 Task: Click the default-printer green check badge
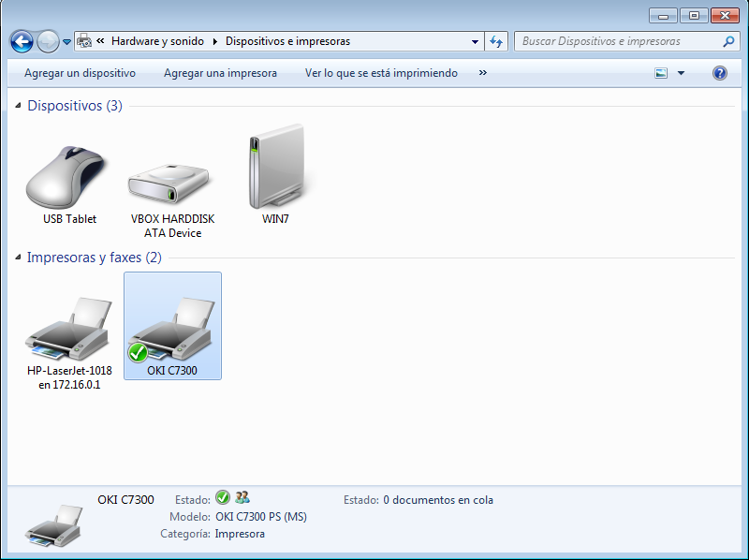pos(138,353)
